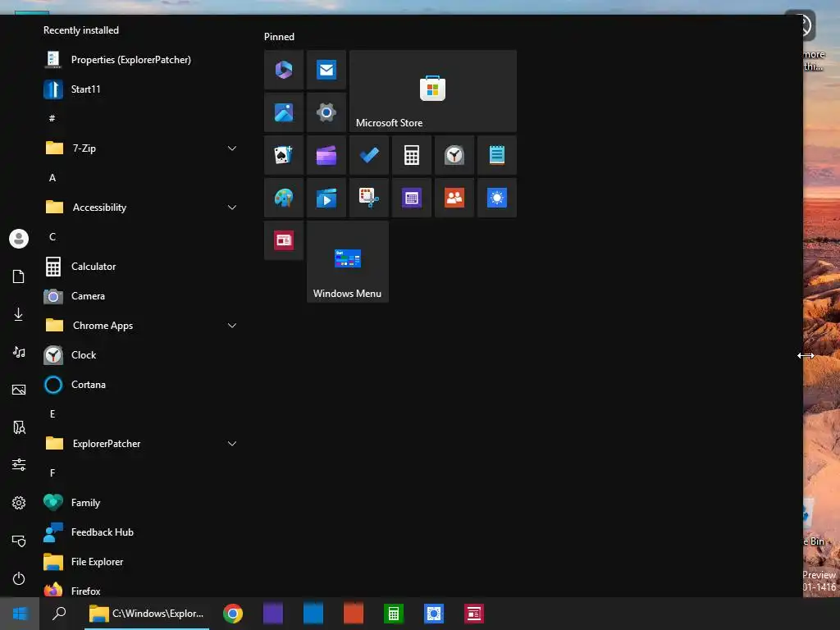The height and width of the screenshot is (630, 840).
Task: Open the Mail pinned tile
Action: (x=326, y=70)
